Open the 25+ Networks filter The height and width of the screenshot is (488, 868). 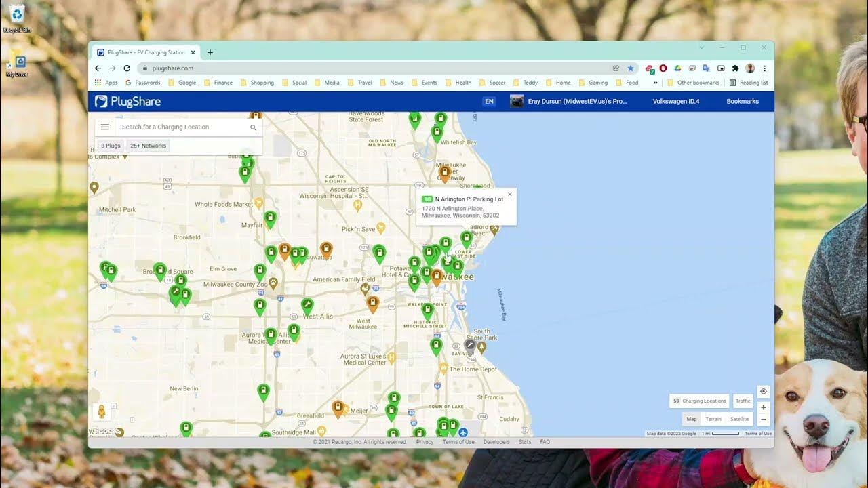point(149,146)
